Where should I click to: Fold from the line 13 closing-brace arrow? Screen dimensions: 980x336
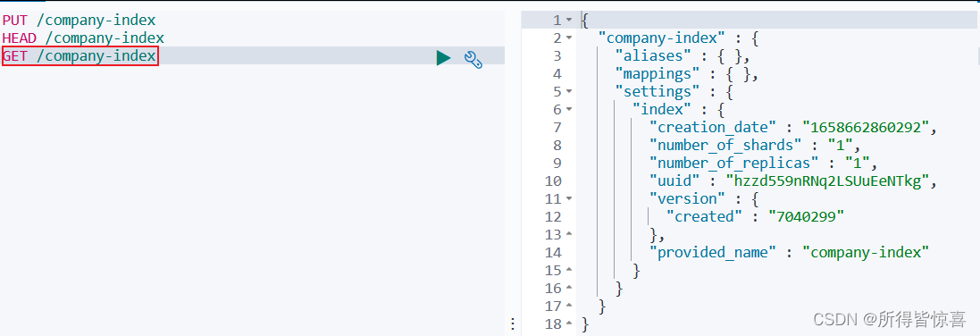pos(569,235)
